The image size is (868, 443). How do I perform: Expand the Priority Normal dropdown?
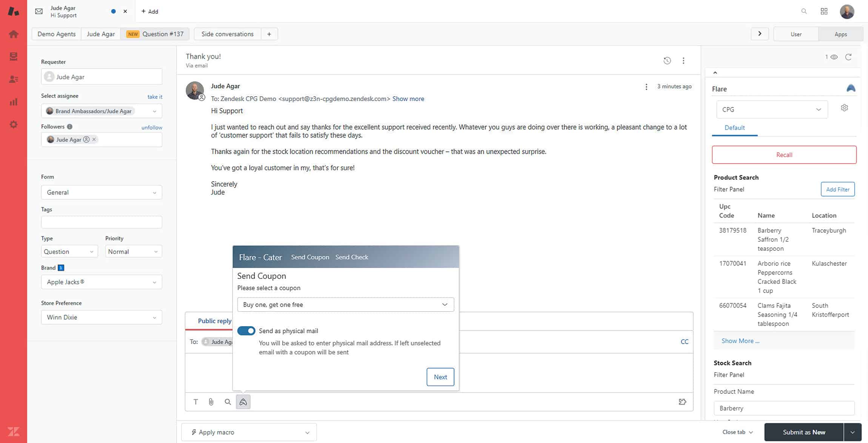point(134,252)
